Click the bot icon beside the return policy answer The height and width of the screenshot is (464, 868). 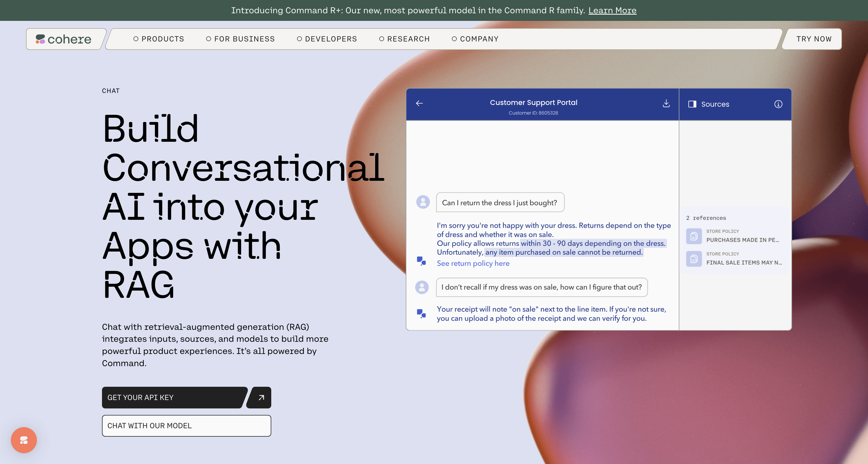[x=421, y=261]
